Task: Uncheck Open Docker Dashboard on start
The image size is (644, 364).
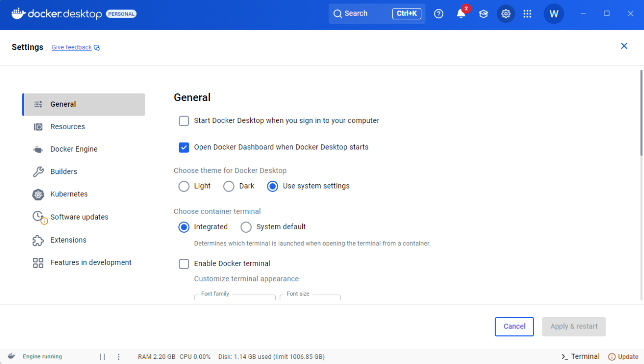Action: pyautogui.click(x=184, y=147)
